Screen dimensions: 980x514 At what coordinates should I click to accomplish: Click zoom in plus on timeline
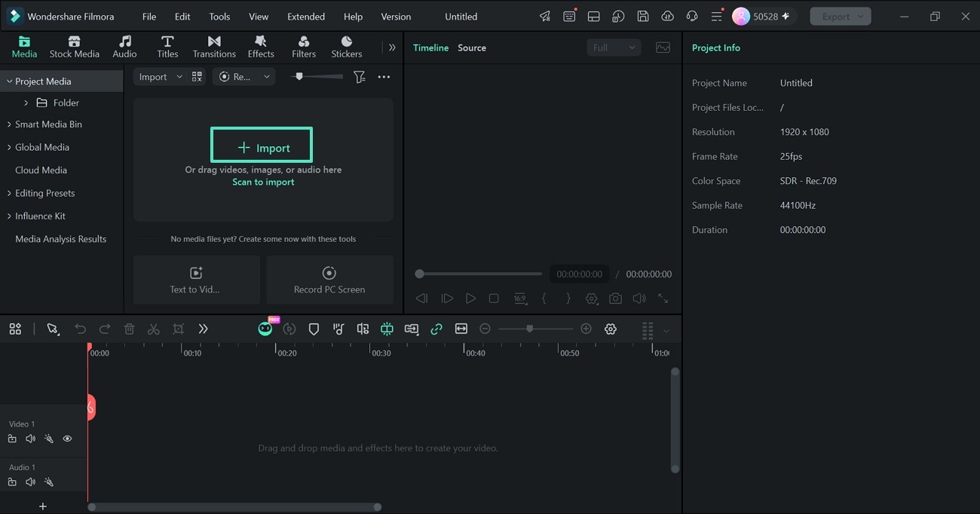(x=586, y=329)
